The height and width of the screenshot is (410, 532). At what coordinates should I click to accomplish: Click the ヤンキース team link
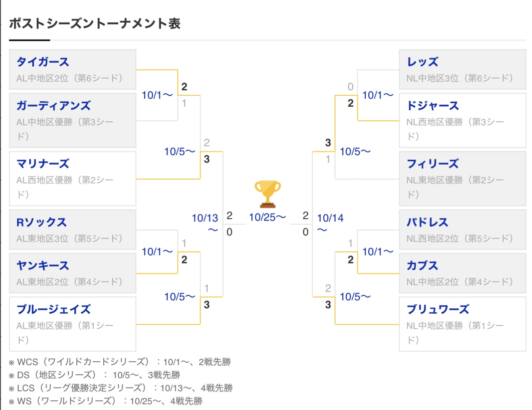(43, 266)
